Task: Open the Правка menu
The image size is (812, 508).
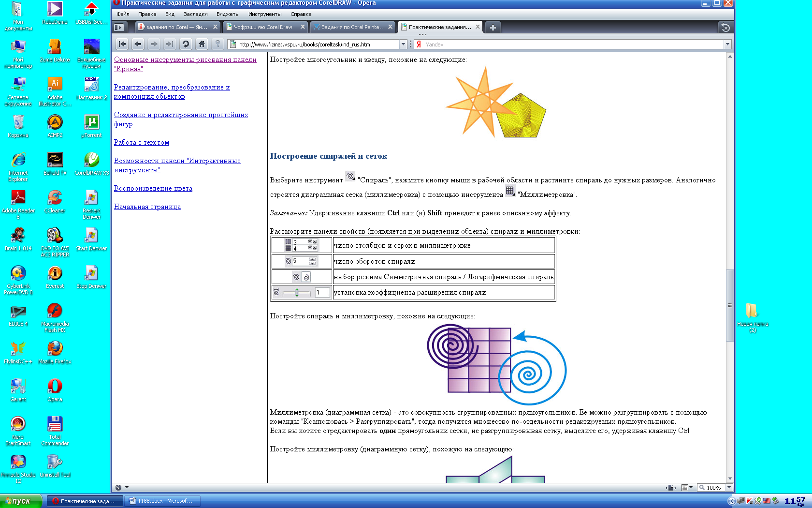Action: [147, 14]
